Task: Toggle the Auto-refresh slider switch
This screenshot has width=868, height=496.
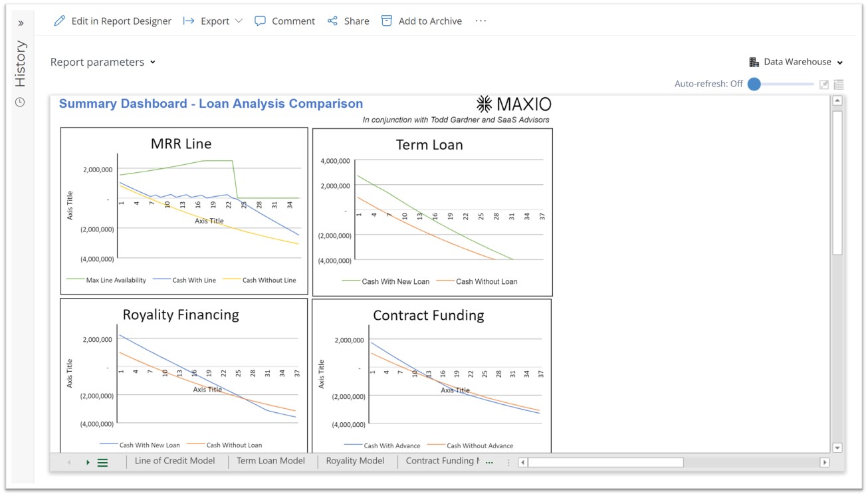Action: pyautogui.click(x=754, y=84)
